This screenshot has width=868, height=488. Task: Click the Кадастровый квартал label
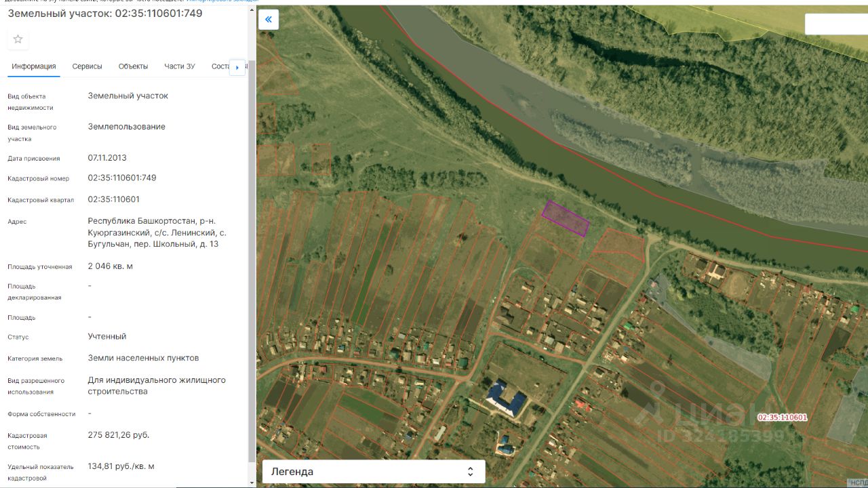pyautogui.click(x=41, y=200)
